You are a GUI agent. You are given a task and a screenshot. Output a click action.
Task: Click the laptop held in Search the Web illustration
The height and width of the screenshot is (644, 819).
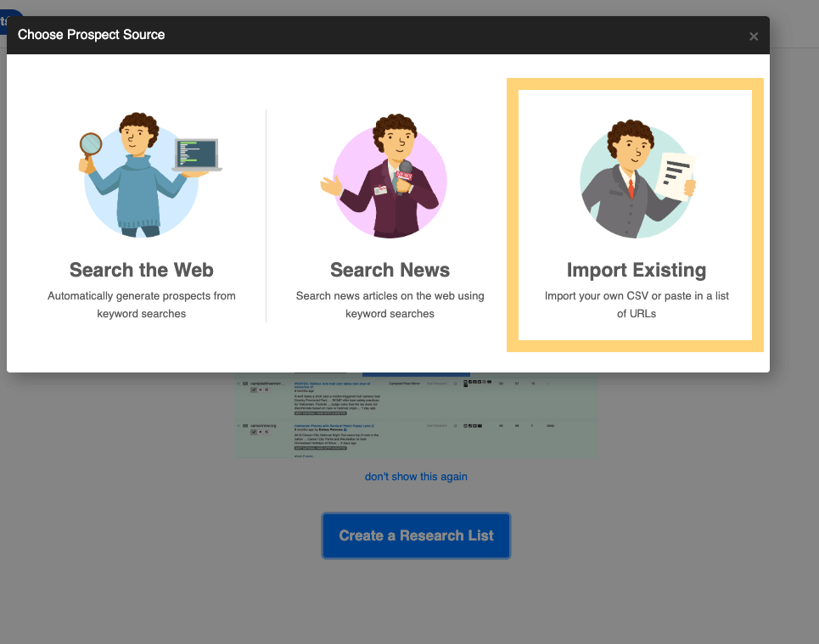pos(197,155)
